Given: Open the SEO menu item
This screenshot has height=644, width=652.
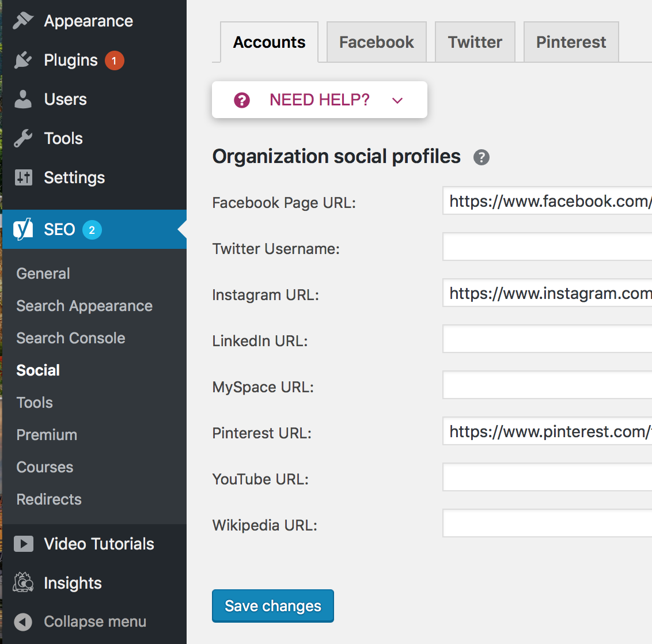Looking at the screenshot, I should [x=94, y=229].
